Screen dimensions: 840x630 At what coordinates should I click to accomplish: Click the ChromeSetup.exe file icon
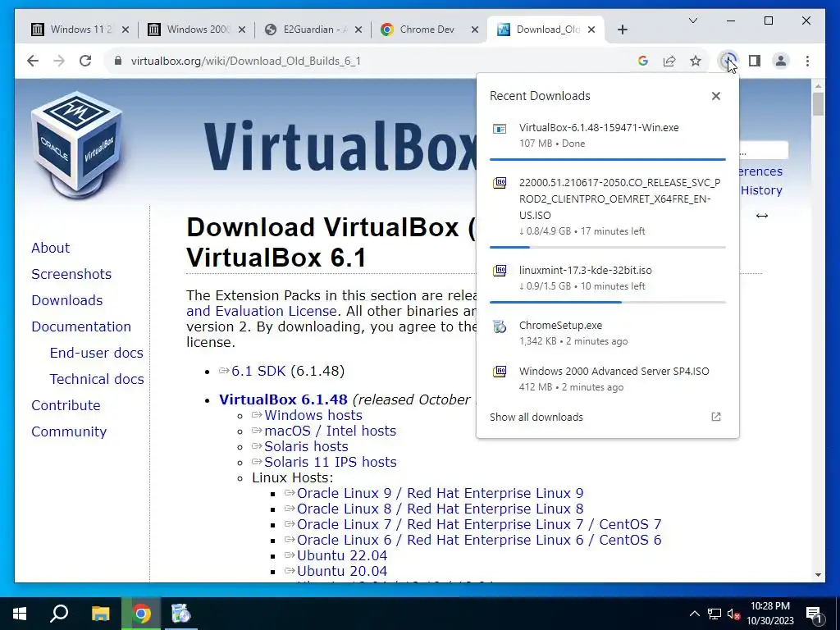pyautogui.click(x=500, y=326)
